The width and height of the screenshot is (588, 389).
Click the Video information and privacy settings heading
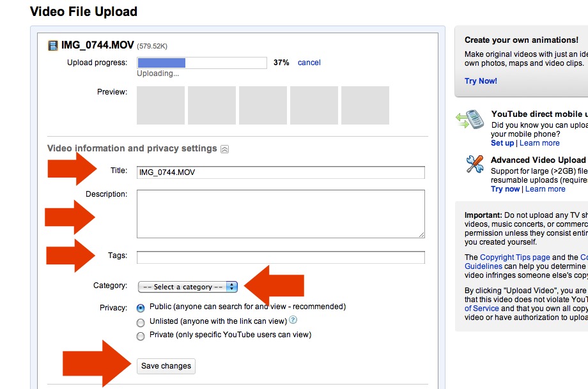[132, 148]
